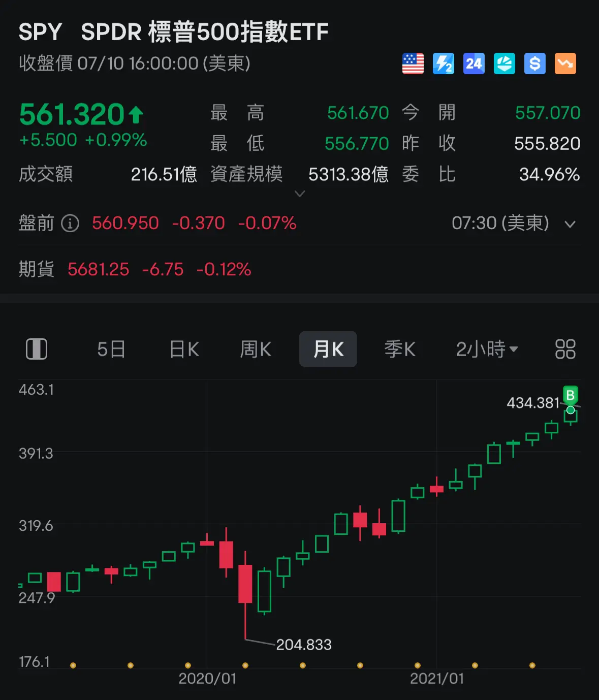
Task: Tap the previous close 555.820
Action: tap(547, 144)
